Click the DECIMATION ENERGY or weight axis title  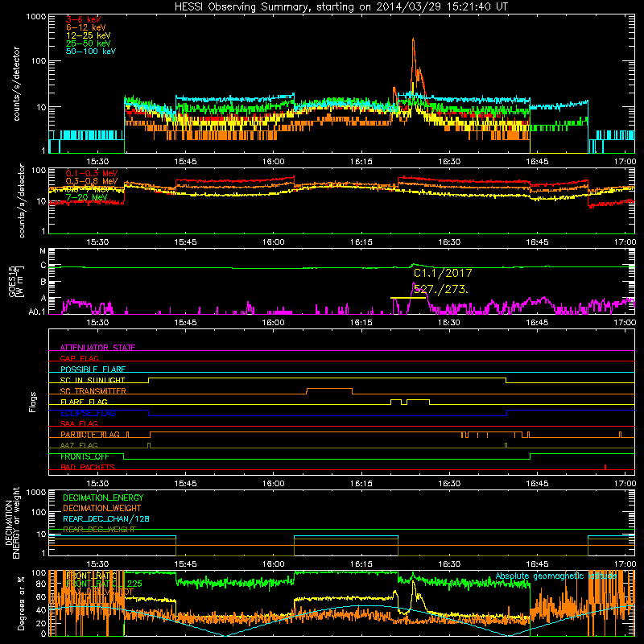[12, 523]
